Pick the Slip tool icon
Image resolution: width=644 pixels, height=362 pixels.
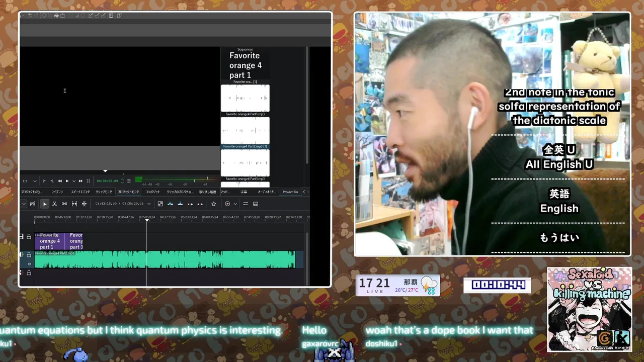74,204
